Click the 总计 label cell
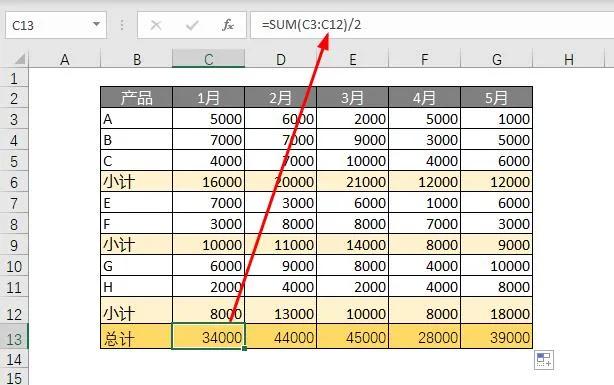 coord(137,337)
